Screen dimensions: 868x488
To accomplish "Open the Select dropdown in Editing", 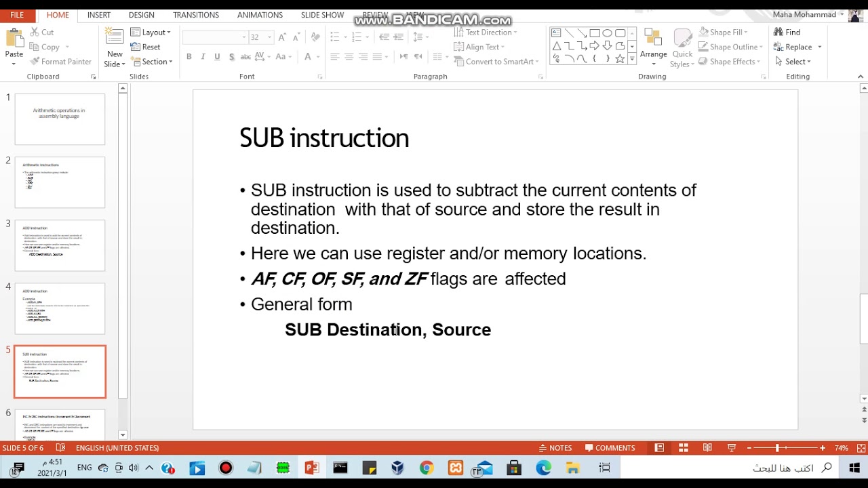I will click(x=792, y=62).
